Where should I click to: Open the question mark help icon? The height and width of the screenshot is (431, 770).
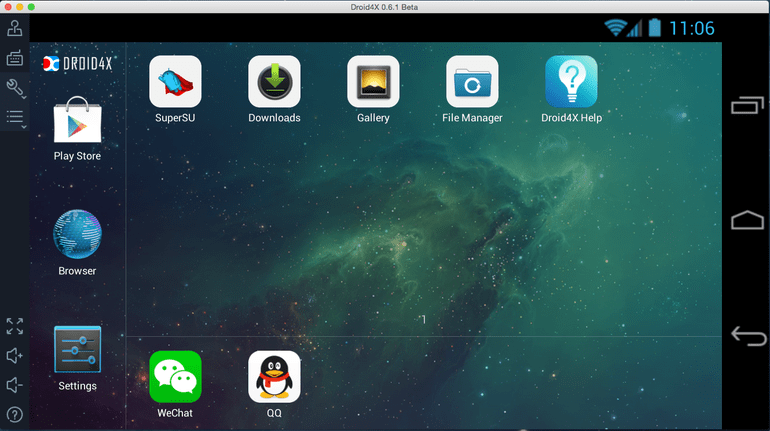click(x=15, y=415)
